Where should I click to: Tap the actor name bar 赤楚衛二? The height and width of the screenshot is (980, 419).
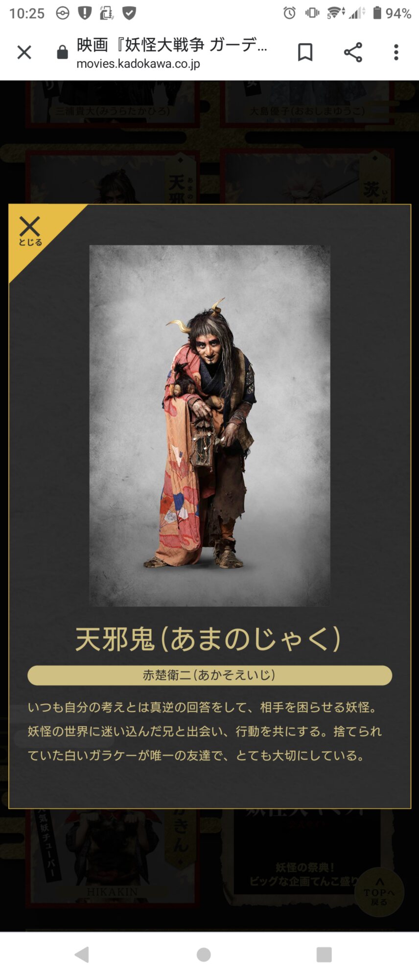pos(209,675)
